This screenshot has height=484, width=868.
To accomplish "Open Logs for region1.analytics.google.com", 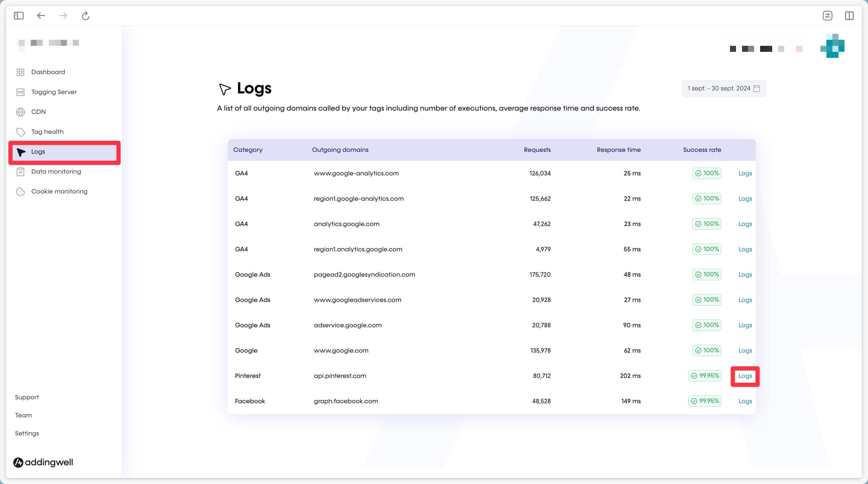I will coord(745,249).
